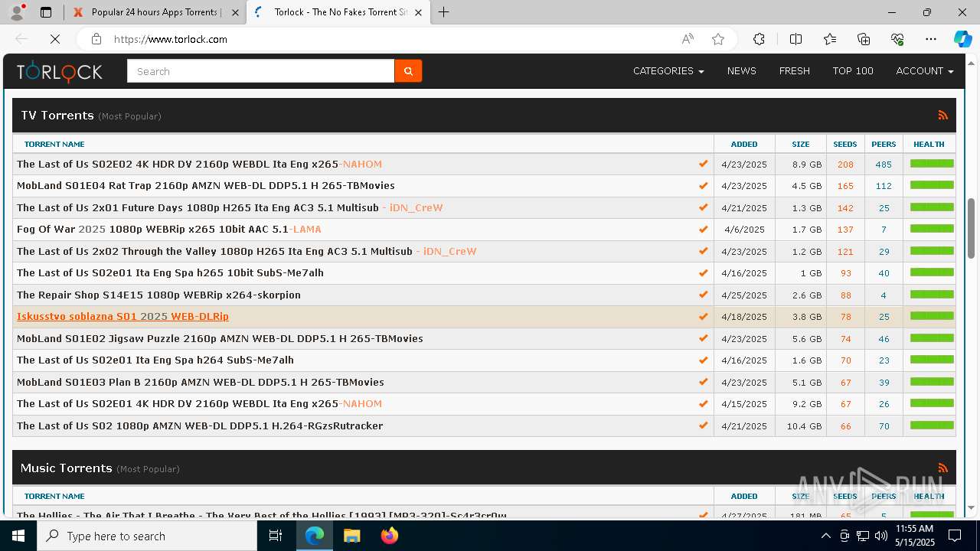Open MobLand S01E04 Rat Trap torrent
Screen dimensions: 980x551
[x=206, y=185]
